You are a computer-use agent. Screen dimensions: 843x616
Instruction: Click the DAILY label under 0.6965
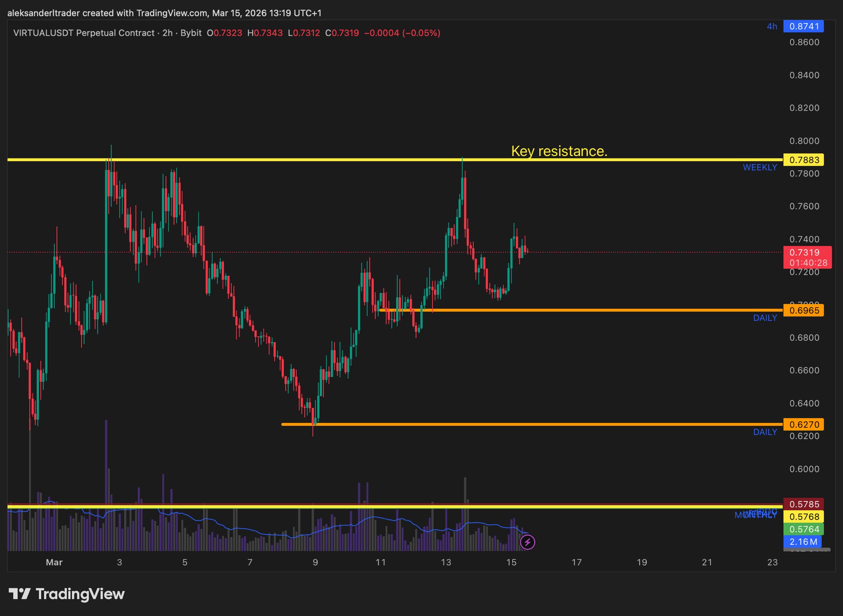[765, 318]
